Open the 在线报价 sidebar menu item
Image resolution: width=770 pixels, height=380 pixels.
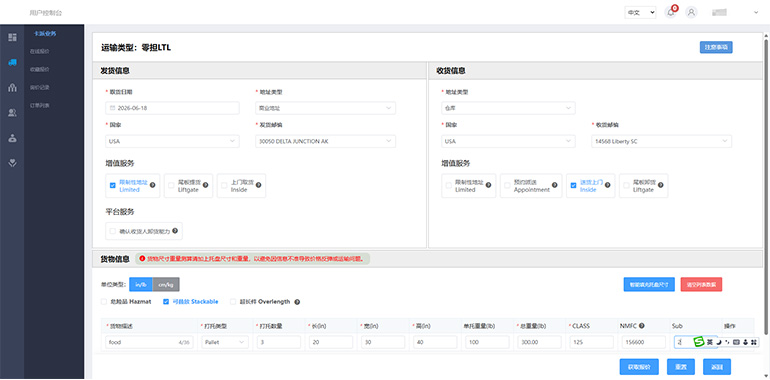[39, 52]
